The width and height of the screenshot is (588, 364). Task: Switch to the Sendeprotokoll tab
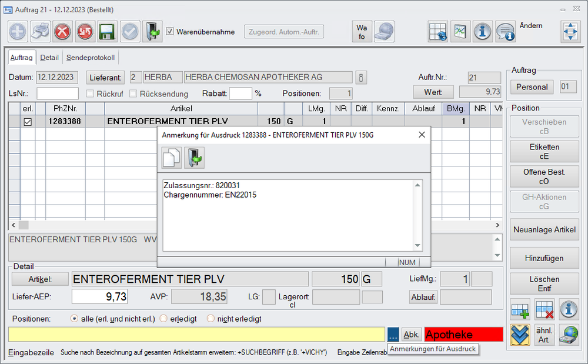coord(91,58)
